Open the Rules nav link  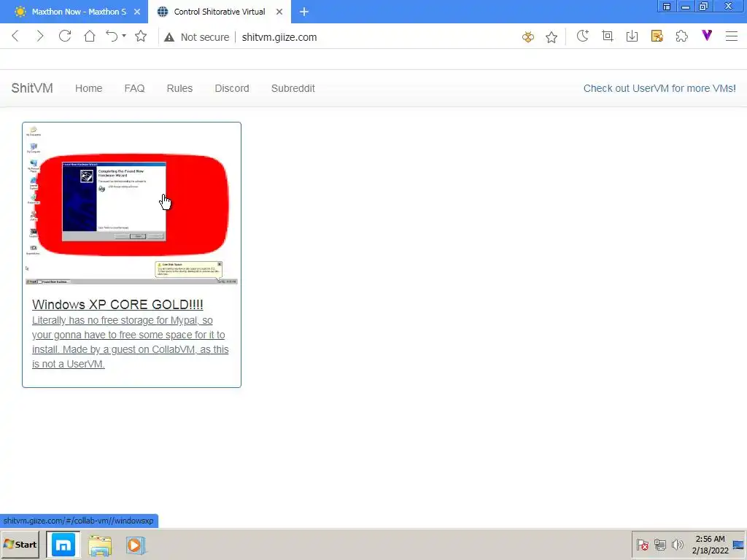[x=179, y=88]
